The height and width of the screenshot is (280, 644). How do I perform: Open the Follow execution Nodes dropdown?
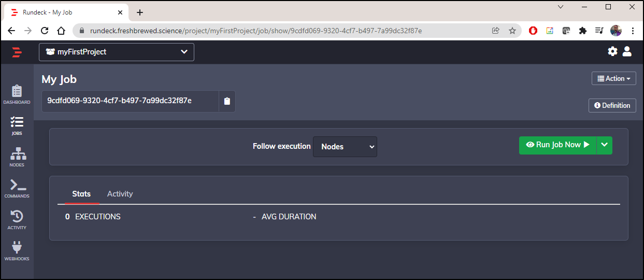point(345,147)
